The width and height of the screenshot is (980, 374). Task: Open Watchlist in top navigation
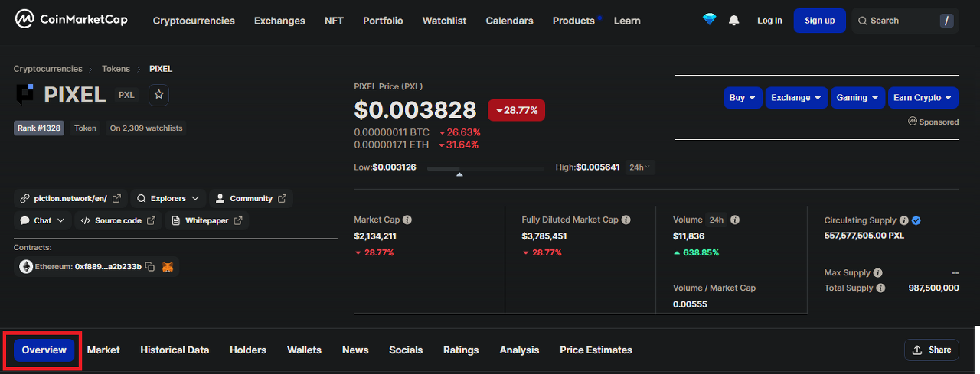[444, 21]
